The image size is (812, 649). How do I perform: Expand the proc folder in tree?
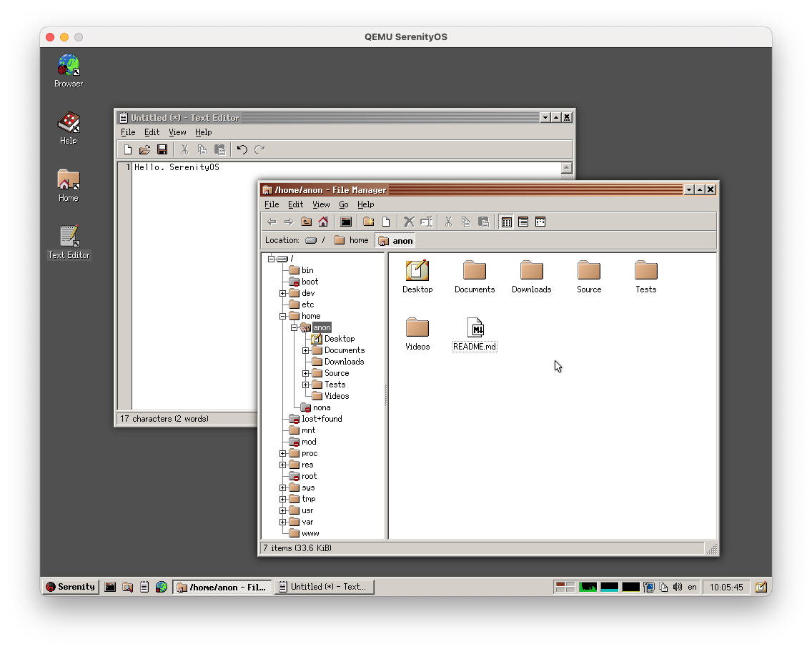point(283,453)
